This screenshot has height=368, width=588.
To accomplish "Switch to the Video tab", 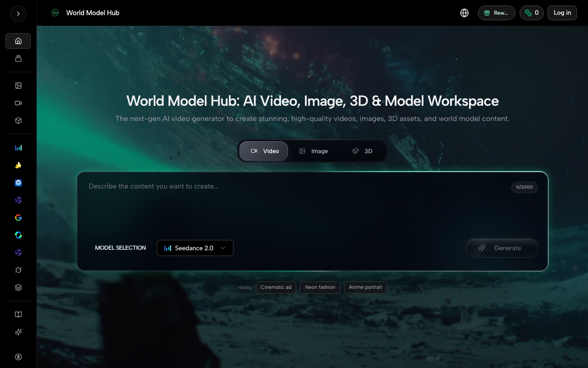I will pyautogui.click(x=264, y=151).
